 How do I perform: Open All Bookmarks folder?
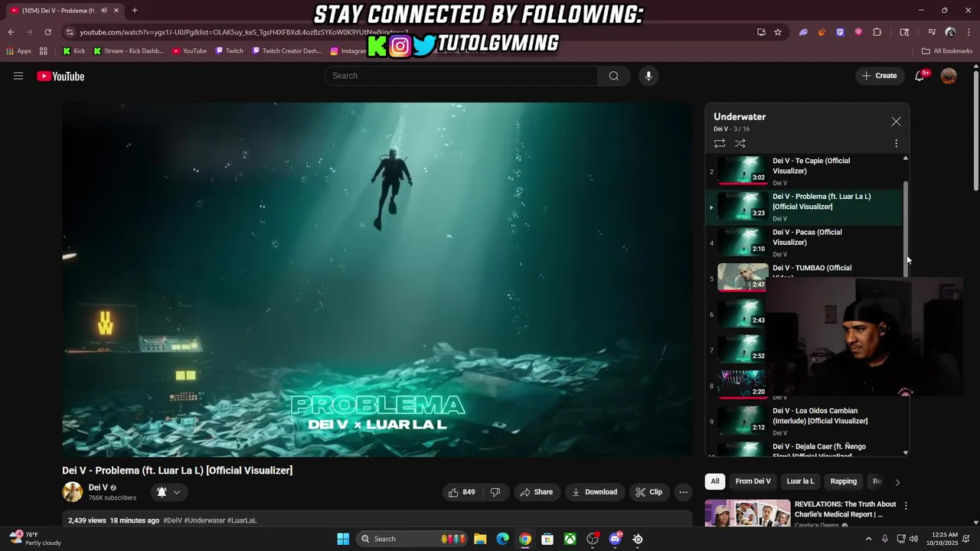[x=947, y=51]
